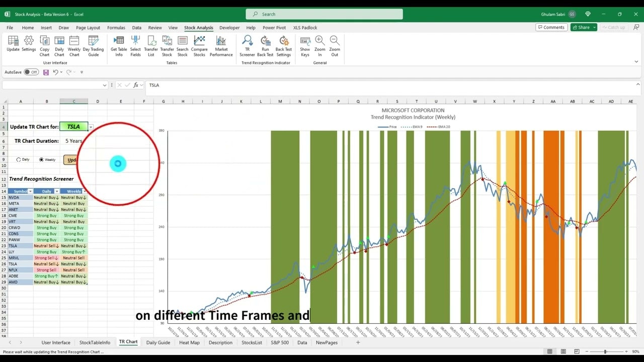
Task: Switch to the Daily Guide sheet tab
Action: coord(158,342)
